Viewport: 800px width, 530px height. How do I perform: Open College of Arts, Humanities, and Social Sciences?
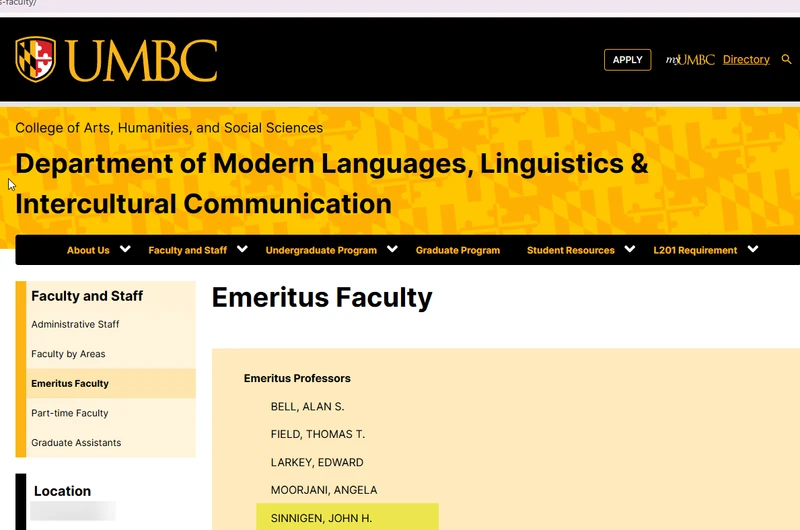(169, 128)
